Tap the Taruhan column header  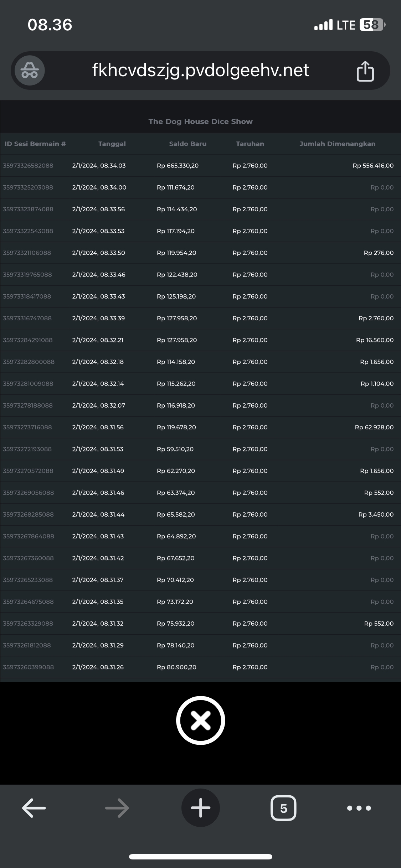(x=250, y=144)
